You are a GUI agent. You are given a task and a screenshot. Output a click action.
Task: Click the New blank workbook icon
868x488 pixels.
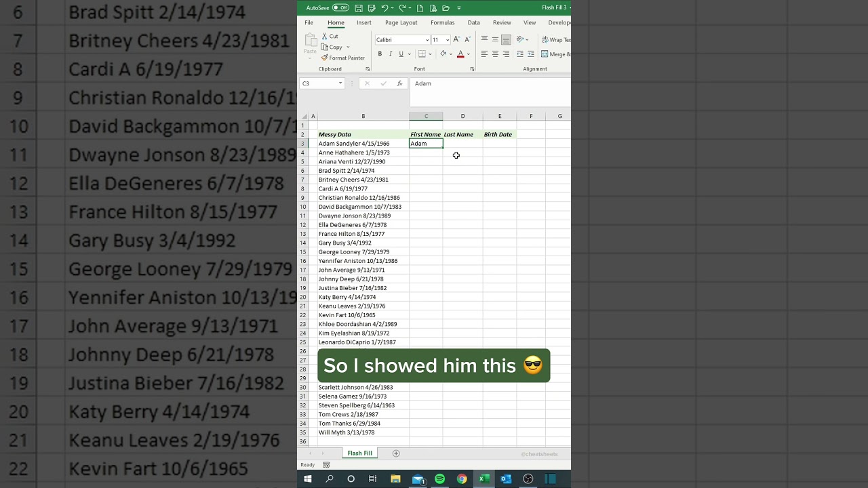(x=420, y=8)
